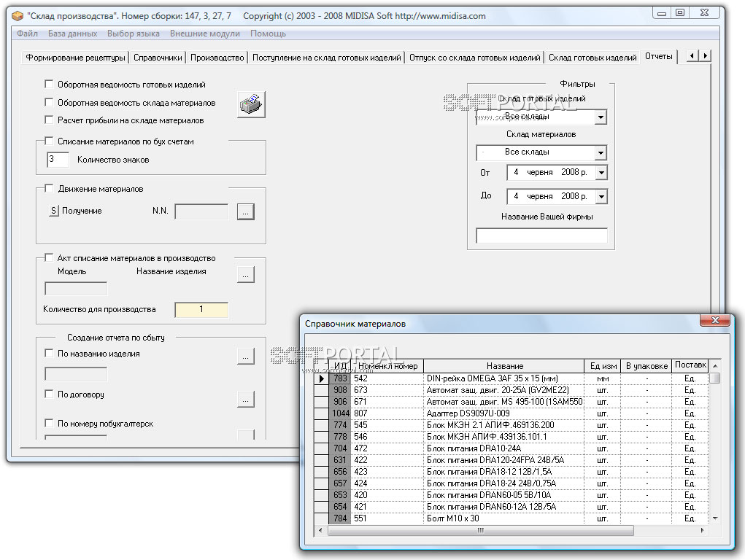Click the Название column header
Screen dimensions: 745x560
point(504,366)
